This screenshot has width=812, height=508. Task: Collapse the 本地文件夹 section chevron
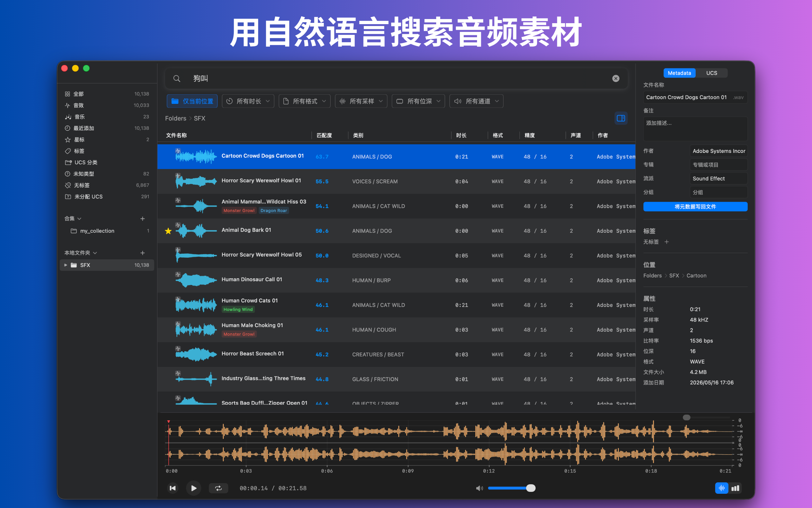click(95, 253)
